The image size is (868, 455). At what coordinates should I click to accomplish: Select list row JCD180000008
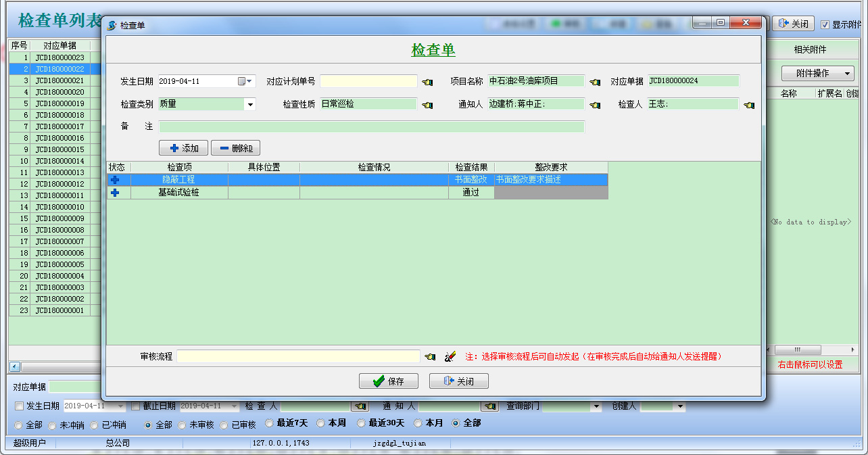[55, 230]
